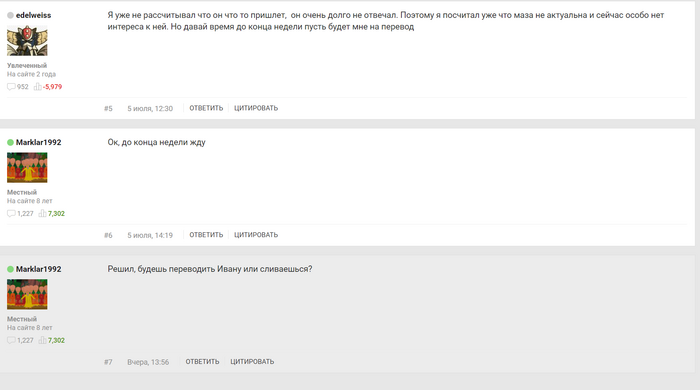Click edelweiss avatar image
700x390 pixels.
[27, 41]
